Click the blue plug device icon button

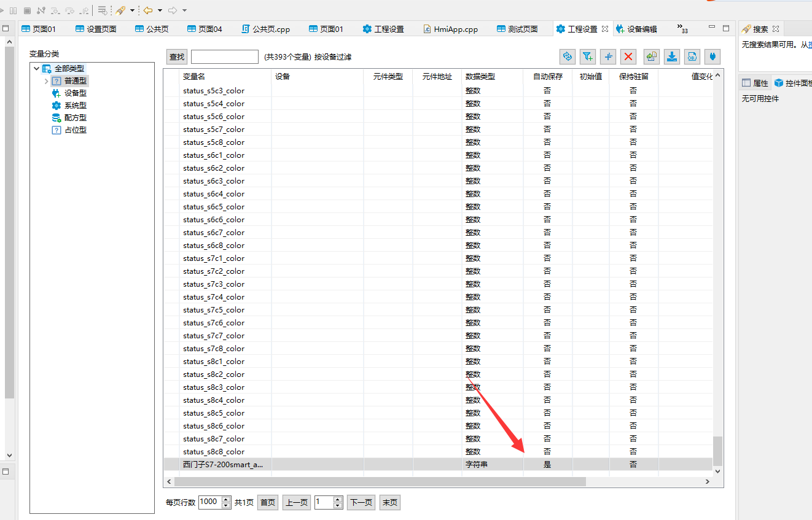coord(712,56)
